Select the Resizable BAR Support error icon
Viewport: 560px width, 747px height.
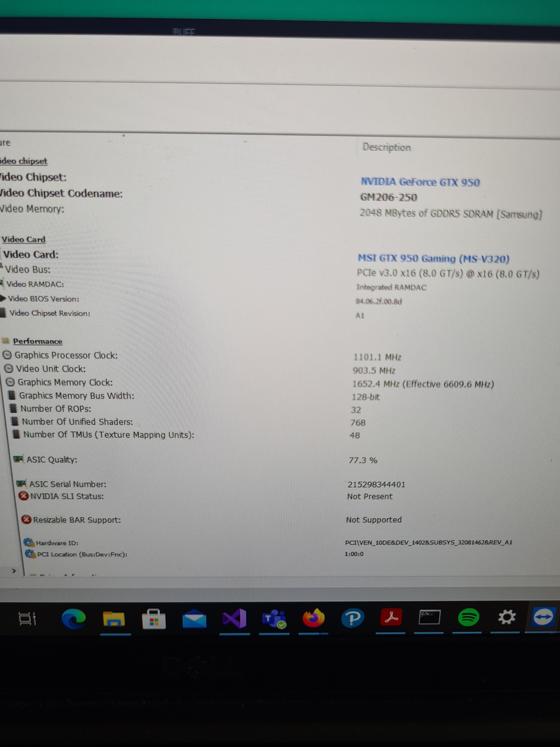pos(26,519)
